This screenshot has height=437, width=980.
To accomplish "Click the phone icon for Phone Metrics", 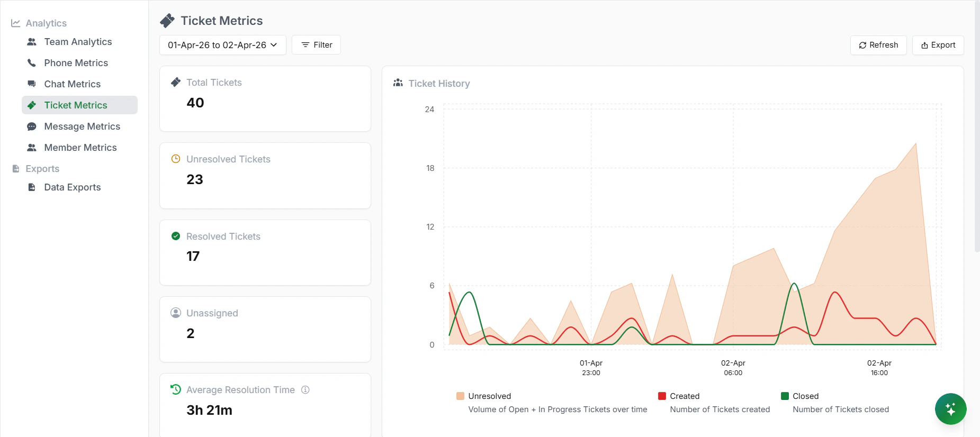I will click(x=32, y=63).
